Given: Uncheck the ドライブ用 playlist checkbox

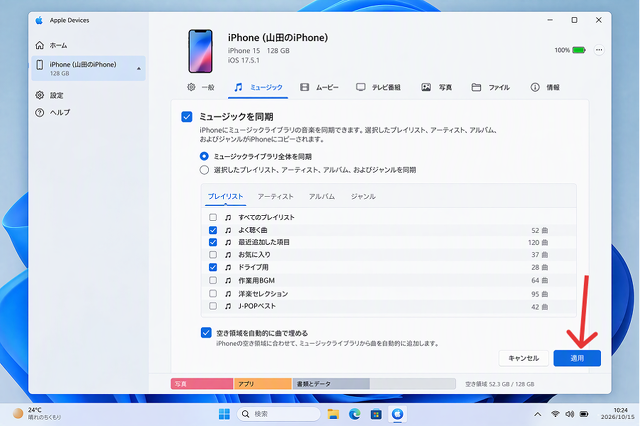Looking at the screenshot, I should [x=213, y=267].
